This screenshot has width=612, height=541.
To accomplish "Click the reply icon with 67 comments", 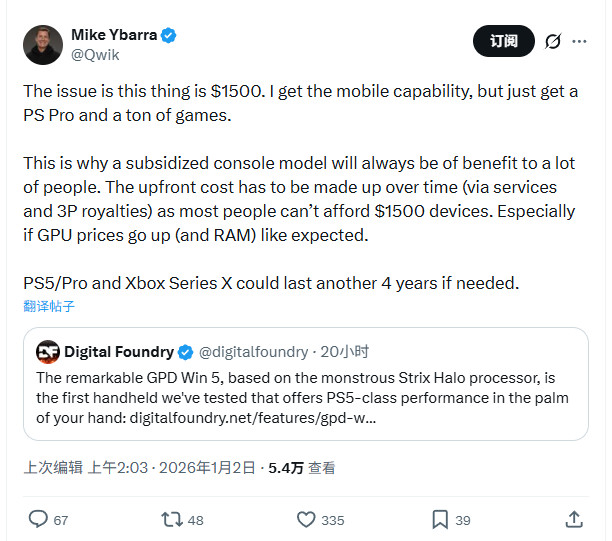I will [x=38, y=519].
